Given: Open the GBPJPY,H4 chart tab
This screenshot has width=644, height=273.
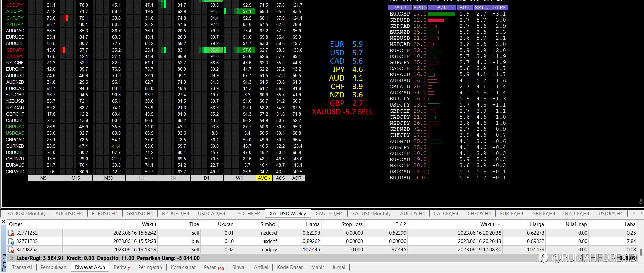Looking at the screenshot, I should pos(544,213).
